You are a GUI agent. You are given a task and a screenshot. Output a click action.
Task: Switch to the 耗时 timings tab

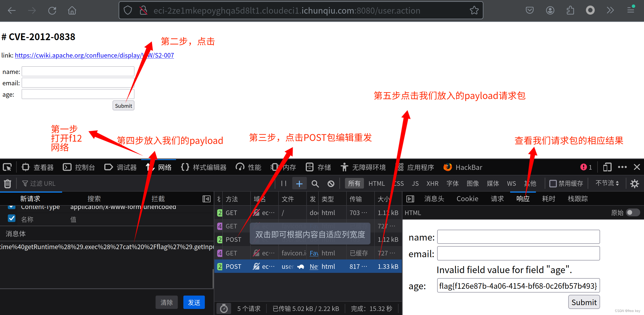tap(548, 199)
